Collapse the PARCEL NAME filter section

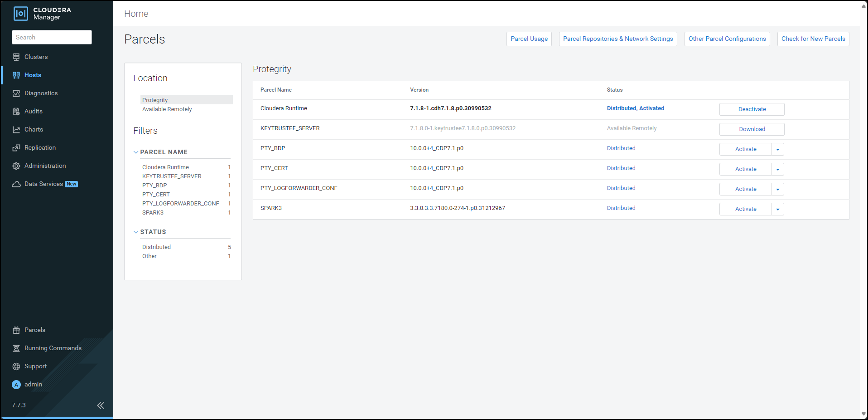coord(135,152)
